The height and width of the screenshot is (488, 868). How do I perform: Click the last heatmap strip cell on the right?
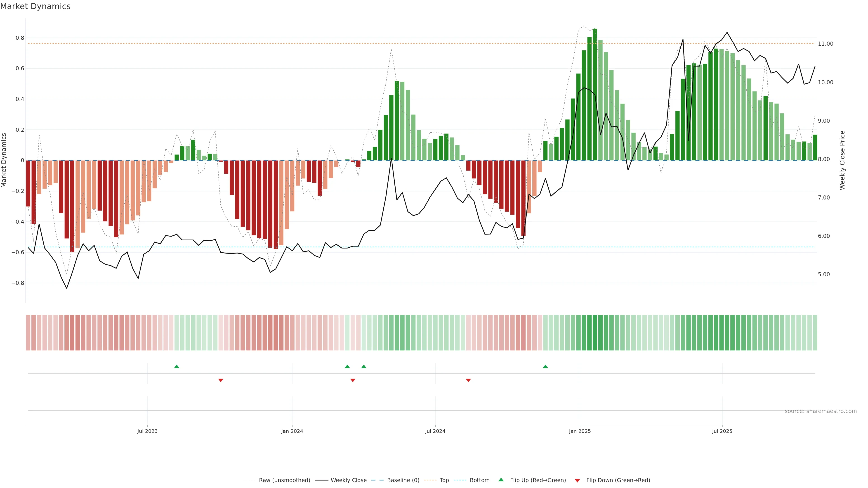click(815, 332)
